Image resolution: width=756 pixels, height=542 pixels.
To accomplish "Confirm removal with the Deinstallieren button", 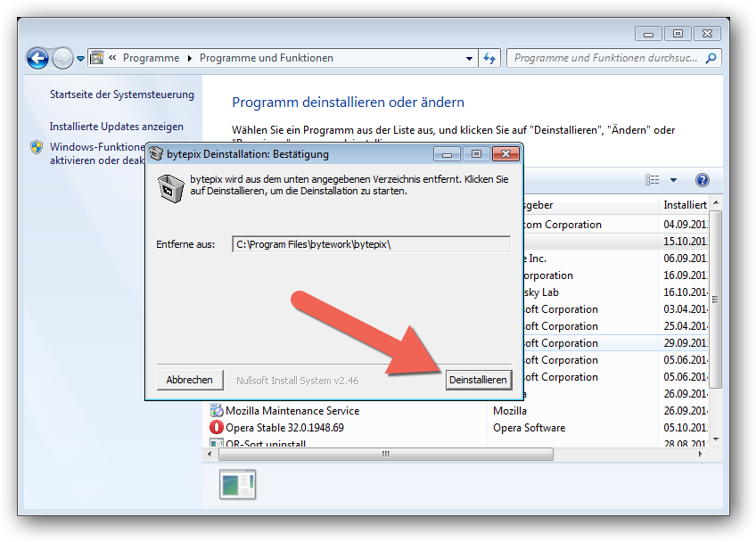I will point(478,380).
